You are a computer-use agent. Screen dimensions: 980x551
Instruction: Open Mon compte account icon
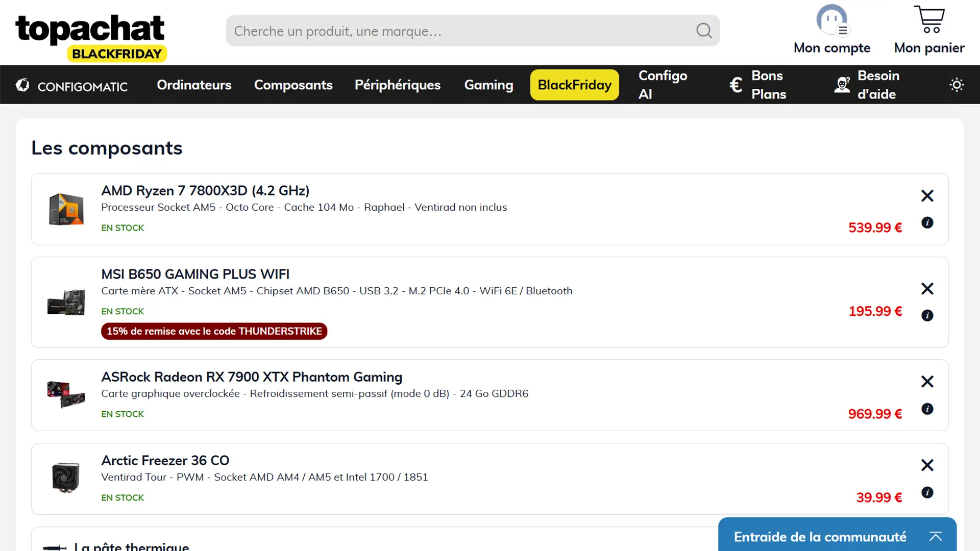[832, 20]
